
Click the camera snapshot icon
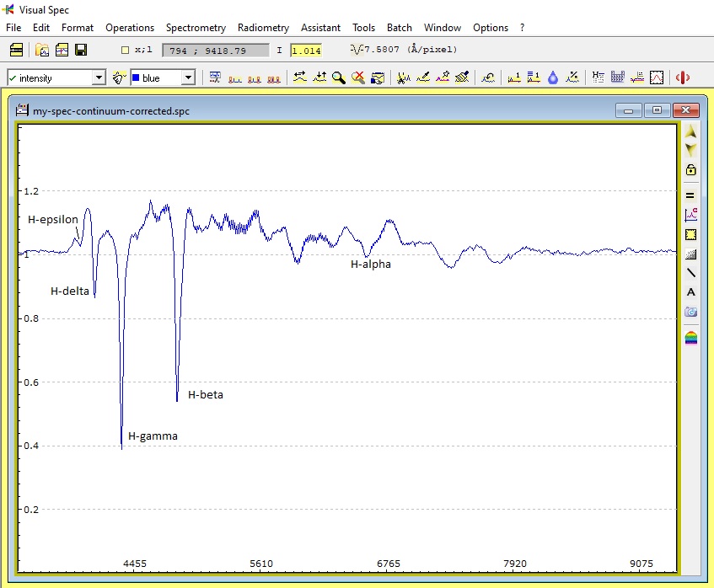pos(690,312)
